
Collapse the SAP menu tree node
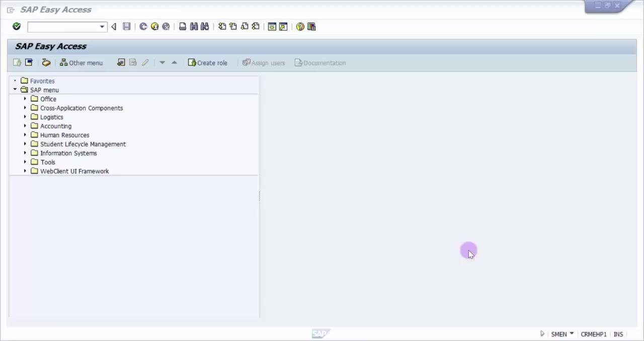(x=15, y=90)
